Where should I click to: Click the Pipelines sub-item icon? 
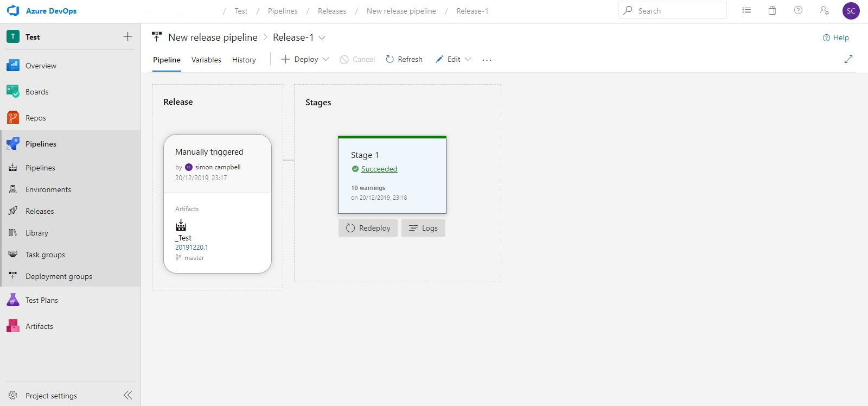click(13, 168)
